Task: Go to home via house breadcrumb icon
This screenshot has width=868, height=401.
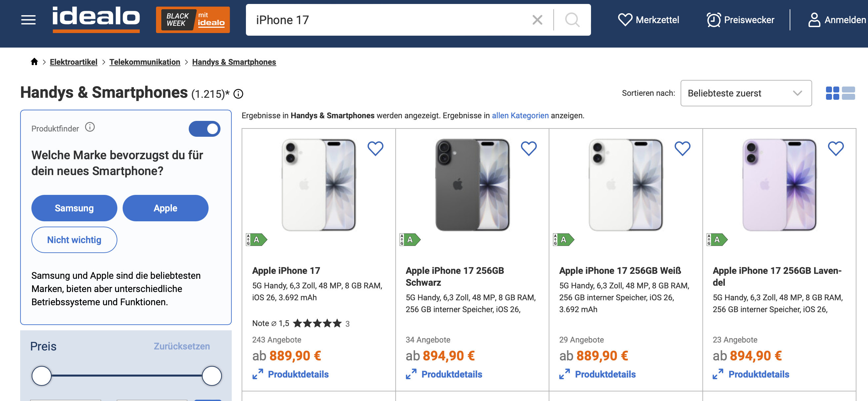Action: pyautogui.click(x=34, y=62)
